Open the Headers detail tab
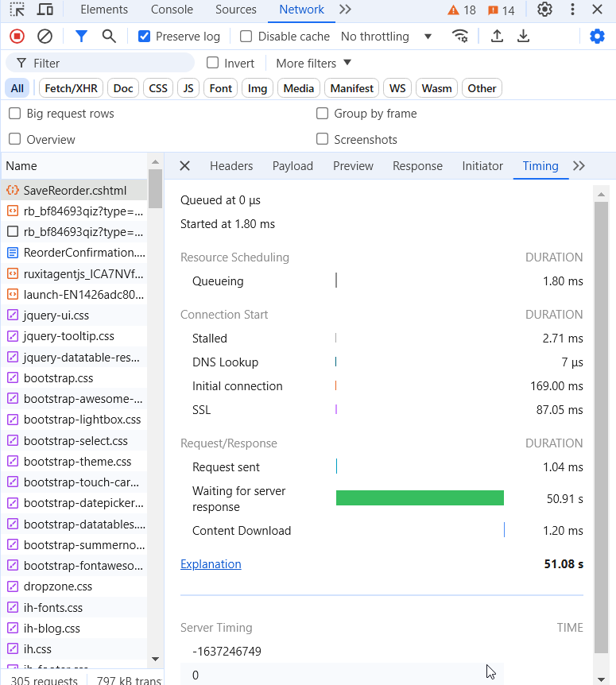This screenshot has height=685, width=616. [231, 166]
